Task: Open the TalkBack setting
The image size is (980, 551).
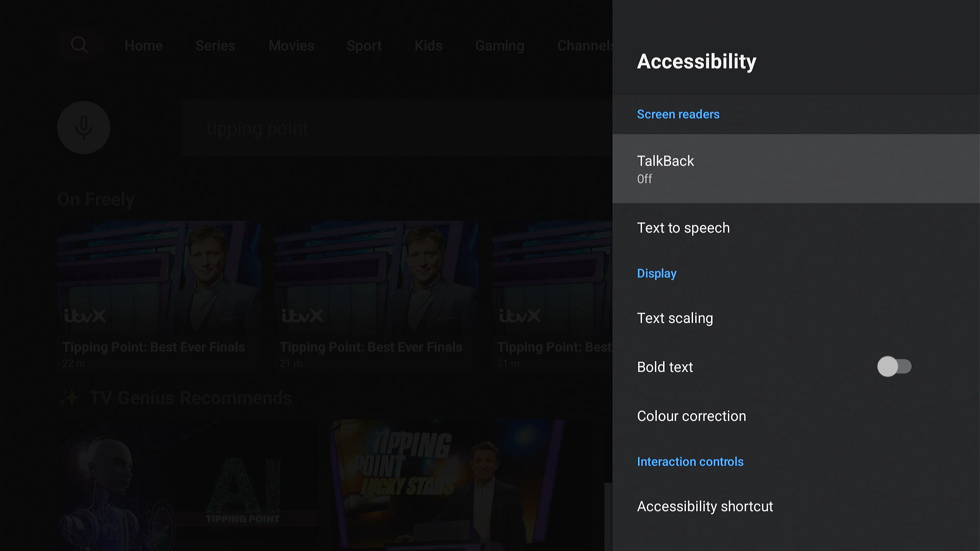Action: tap(796, 169)
